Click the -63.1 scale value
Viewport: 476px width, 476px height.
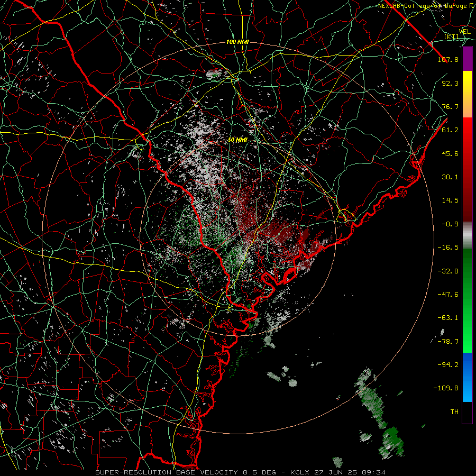tap(448, 318)
